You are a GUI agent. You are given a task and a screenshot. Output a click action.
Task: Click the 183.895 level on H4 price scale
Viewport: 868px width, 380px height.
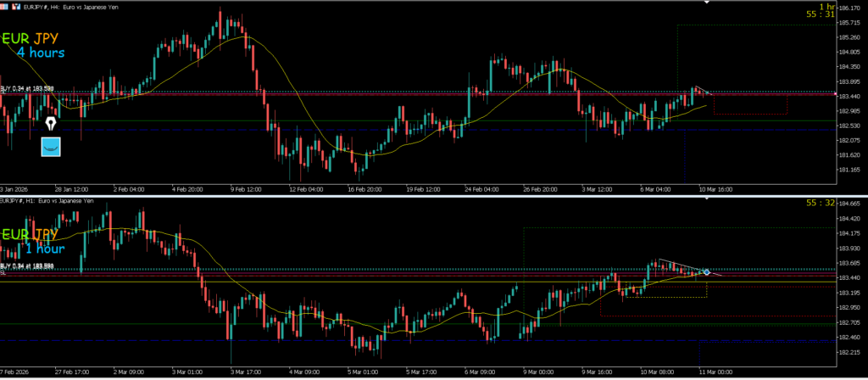click(849, 82)
